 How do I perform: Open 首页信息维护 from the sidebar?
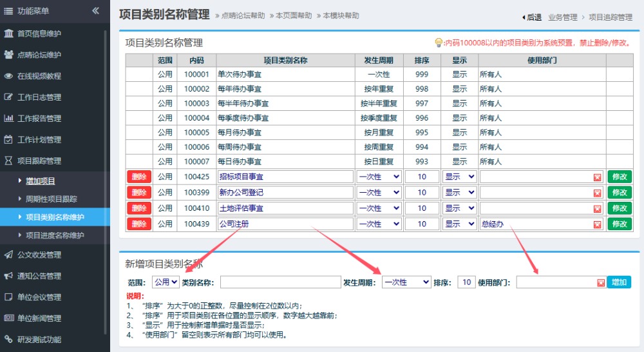39,34
